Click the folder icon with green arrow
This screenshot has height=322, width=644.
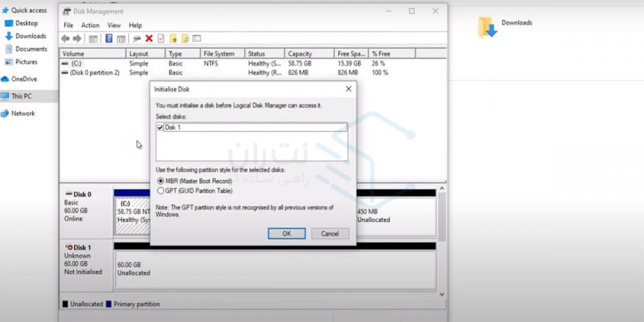click(173, 39)
